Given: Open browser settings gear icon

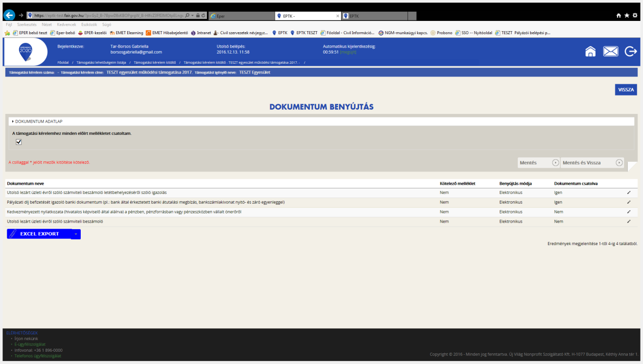Looking at the screenshot, I should point(634,16).
